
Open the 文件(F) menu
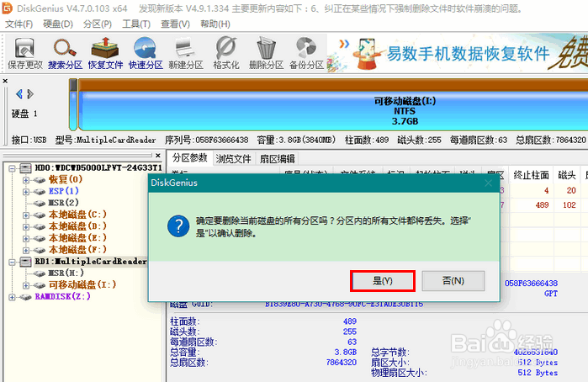(19, 24)
